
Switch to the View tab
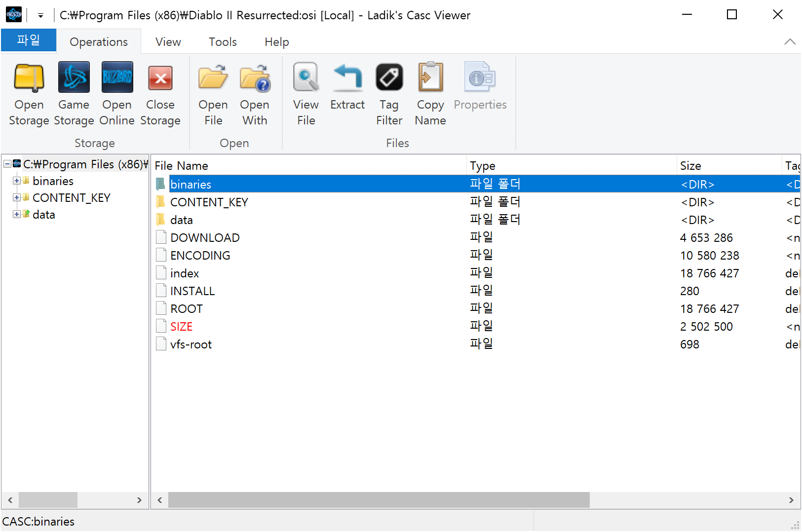click(x=168, y=42)
